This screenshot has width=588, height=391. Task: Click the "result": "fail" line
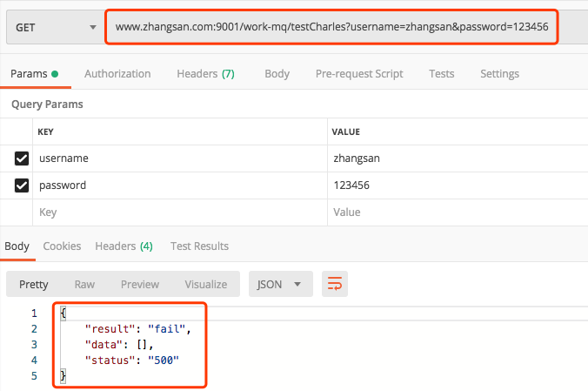click(138, 329)
